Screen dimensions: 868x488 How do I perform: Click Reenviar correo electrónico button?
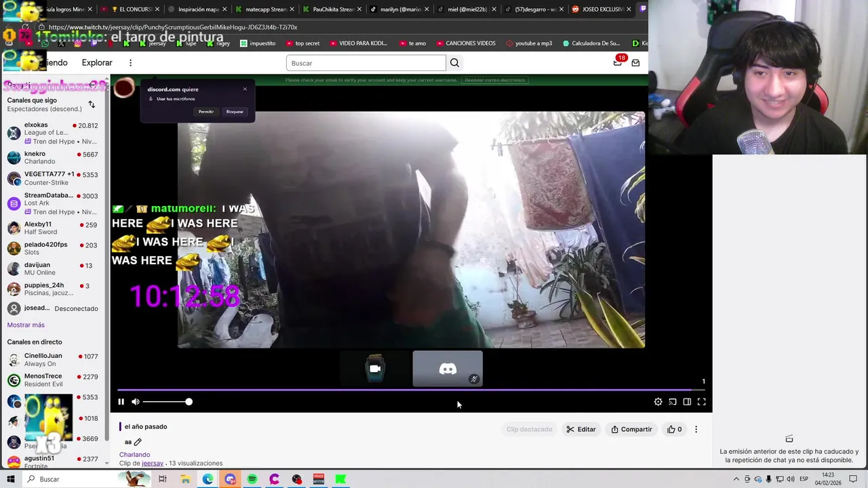[x=495, y=80]
